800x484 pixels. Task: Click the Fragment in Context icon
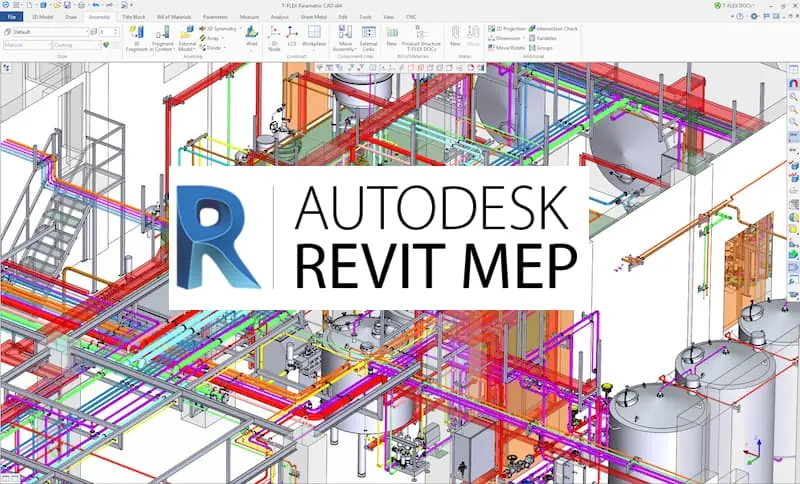(x=163, y=33)
